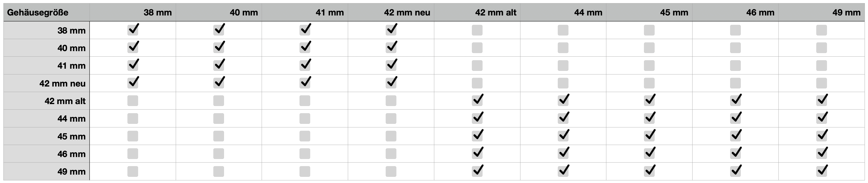Check row 40 mm, column 45 mm checkbox
868x183 pixels.
(649, 48)
